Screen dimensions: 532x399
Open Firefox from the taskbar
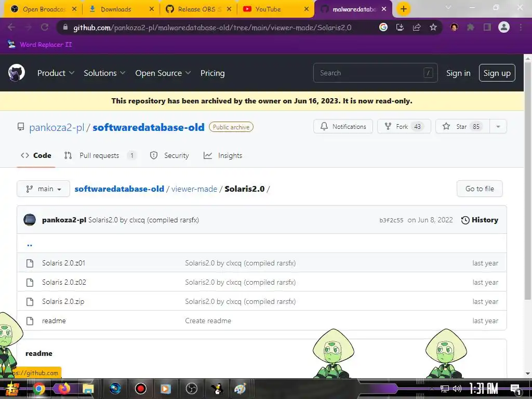[x=63, y=388]
